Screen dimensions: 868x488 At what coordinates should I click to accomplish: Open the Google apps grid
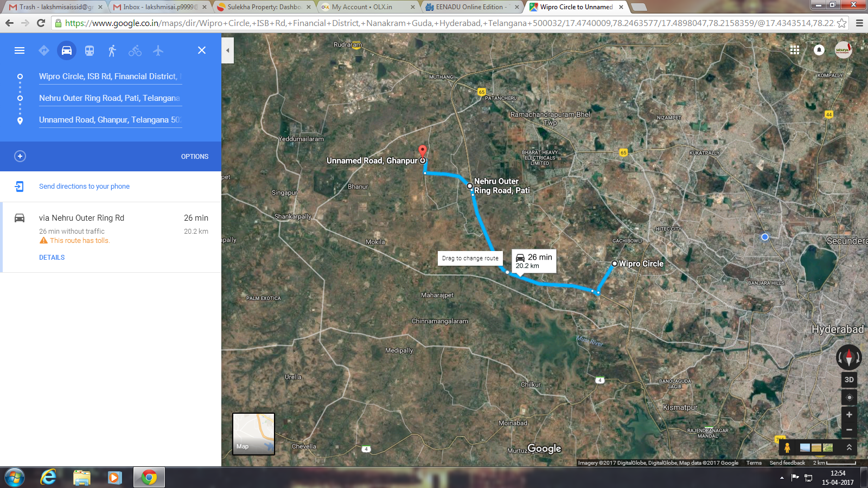795,50
